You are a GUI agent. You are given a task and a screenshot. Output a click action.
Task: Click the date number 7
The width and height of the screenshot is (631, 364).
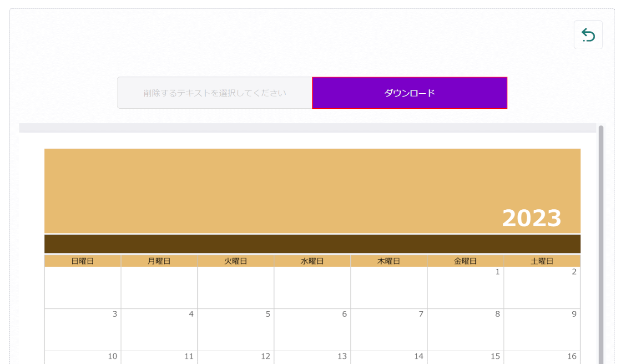(x=421, y=314)
